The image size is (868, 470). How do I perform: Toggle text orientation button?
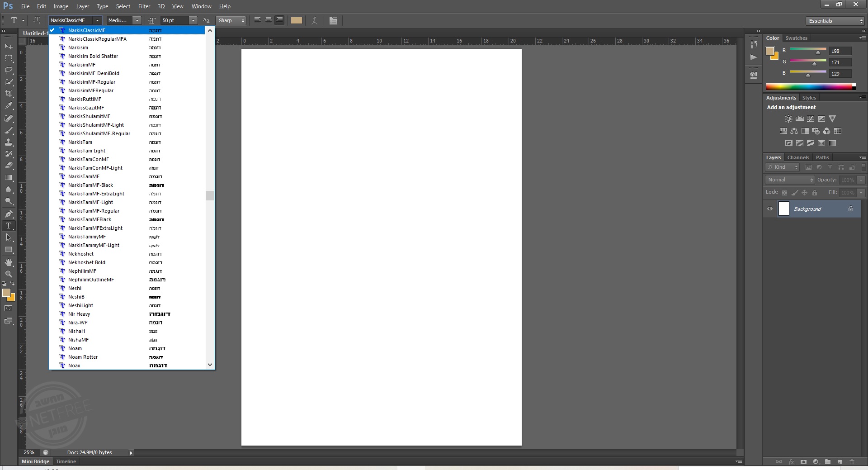point(37,20)
